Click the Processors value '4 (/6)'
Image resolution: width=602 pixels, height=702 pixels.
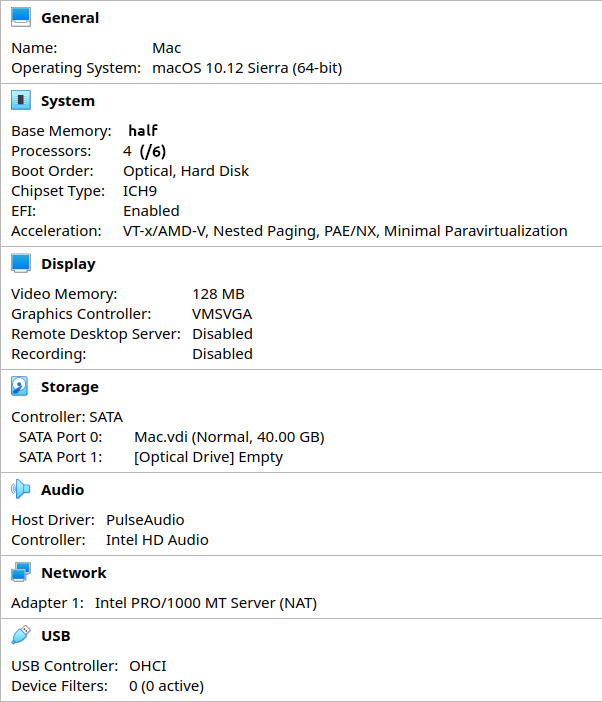point(145,151)
